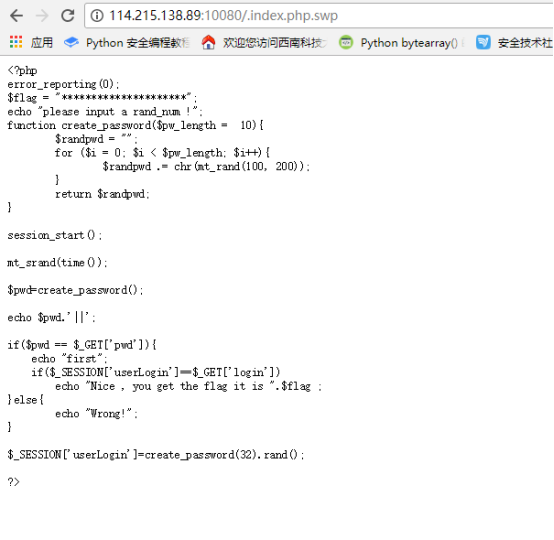Click the mt_srand(time()) code line

[x=57, y=263]
